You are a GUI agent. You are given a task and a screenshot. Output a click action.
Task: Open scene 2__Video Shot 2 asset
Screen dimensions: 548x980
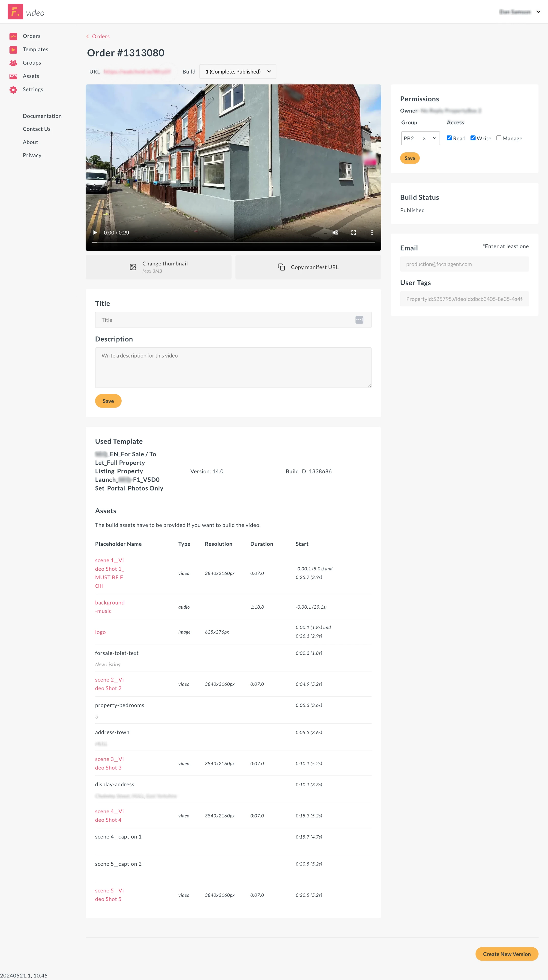[x=109, y=684]
